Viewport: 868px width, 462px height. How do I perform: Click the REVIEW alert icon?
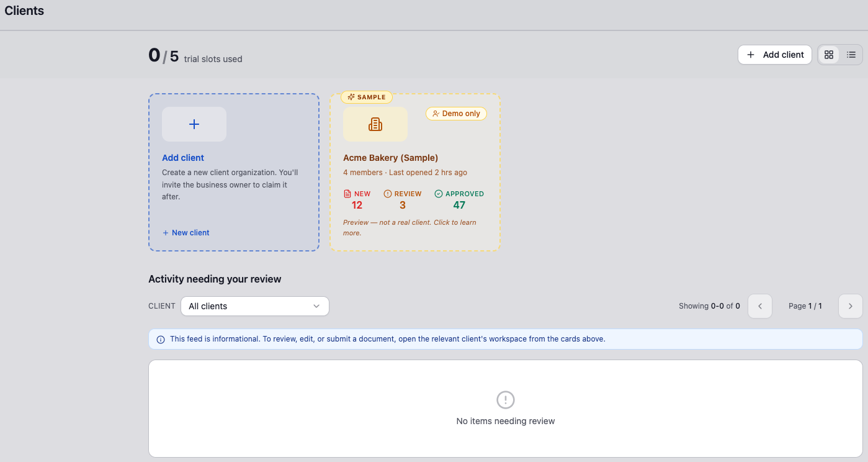[x=388, y=194]
